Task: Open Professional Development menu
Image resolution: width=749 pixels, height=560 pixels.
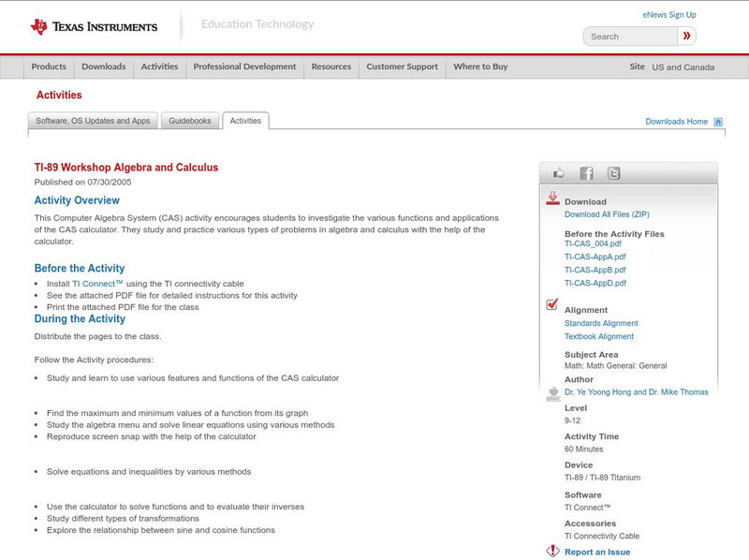Action: pos(244,66)
